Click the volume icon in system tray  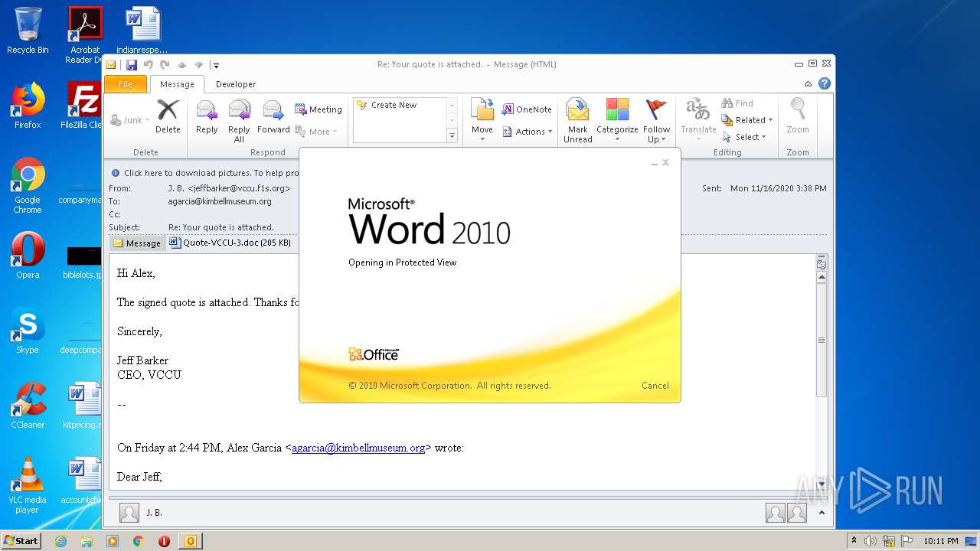click(x=870, y=541)
